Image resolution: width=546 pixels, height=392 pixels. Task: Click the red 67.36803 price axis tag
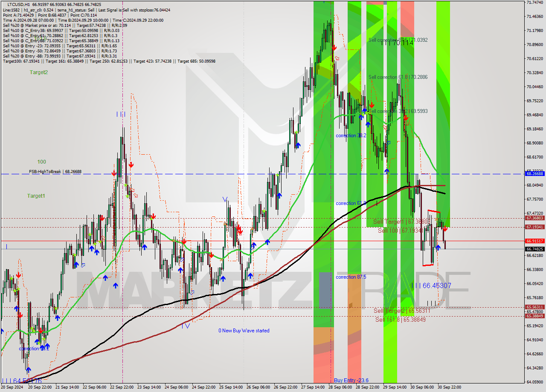point(535,218)
